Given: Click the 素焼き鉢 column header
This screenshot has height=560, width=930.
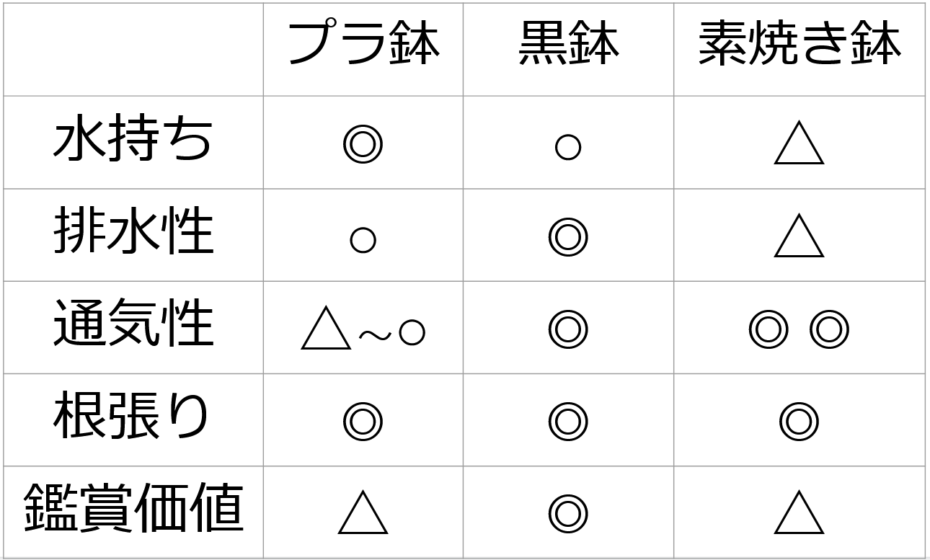Looking at the screenshot, I should coord(799,45).
